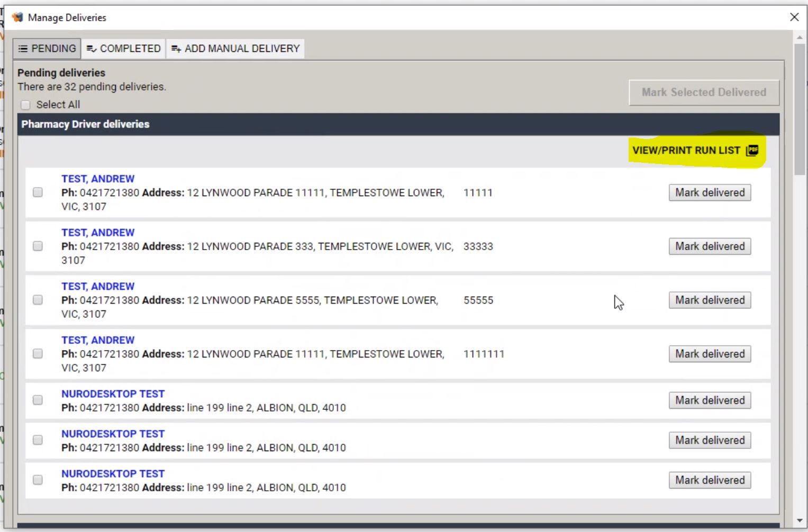Screen dimensions: 808x532
Task: Click the PDF icon next to View/Print Run List
Action: [752, 150]
